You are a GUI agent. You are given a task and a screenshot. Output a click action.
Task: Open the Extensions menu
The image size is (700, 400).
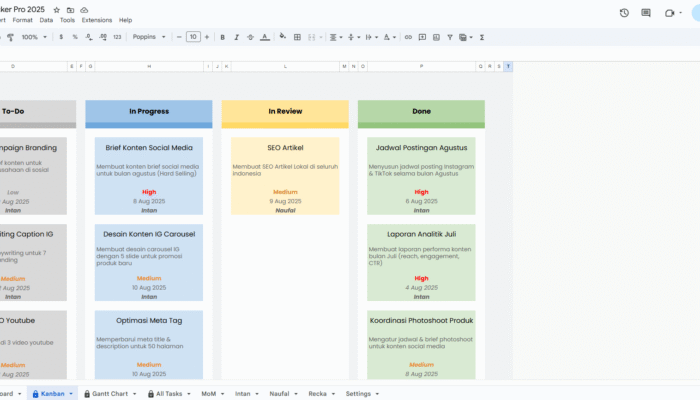97,20
